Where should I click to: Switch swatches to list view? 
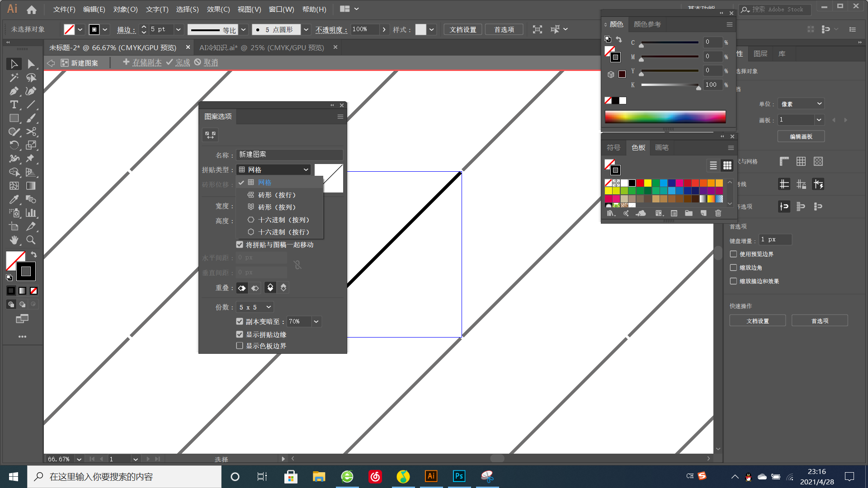(713, 165)
